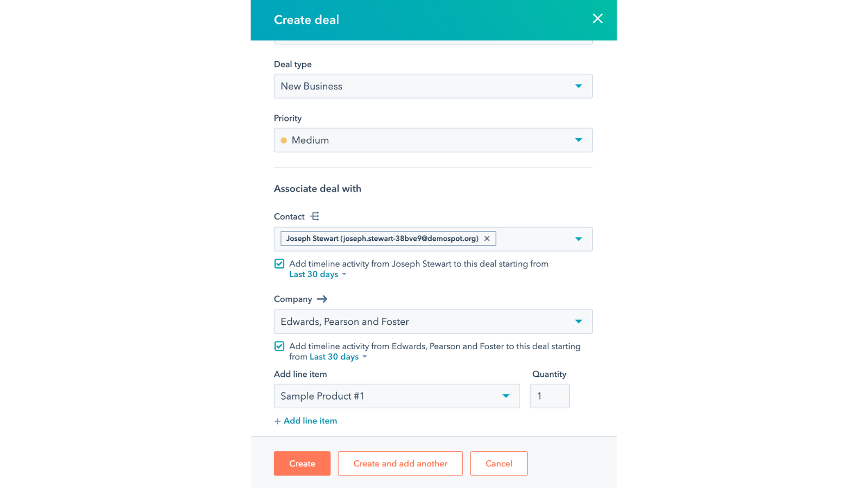Image resolution: width=868 pixels, height=488 pixels.
Task: Click the Contact association labels icon
Action: (x=315, y=216)
